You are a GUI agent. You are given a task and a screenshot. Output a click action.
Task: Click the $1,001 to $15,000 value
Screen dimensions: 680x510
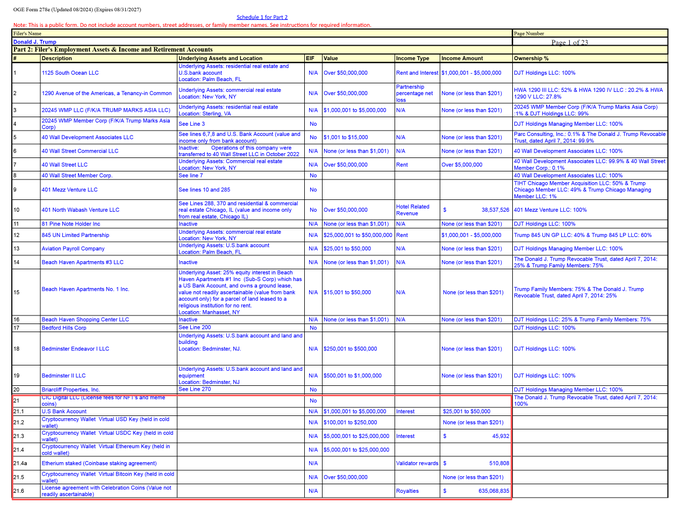point(346,137)
